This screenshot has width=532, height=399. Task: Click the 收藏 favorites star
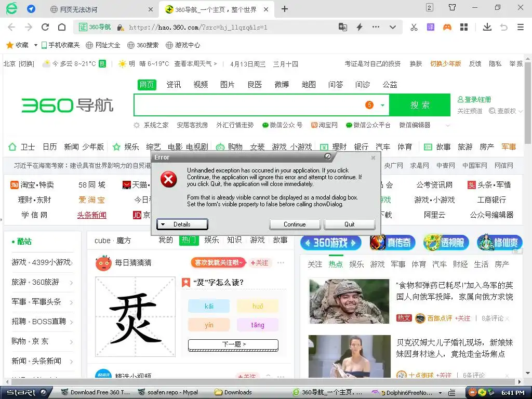click(10, 45)
